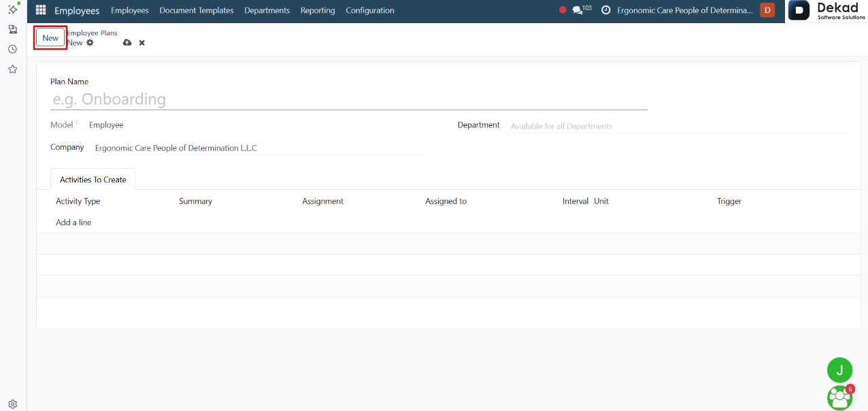Image resolution: width=868 pixels, height=411 pixels.
Task: Click the Employees app title
Action: 77,10
